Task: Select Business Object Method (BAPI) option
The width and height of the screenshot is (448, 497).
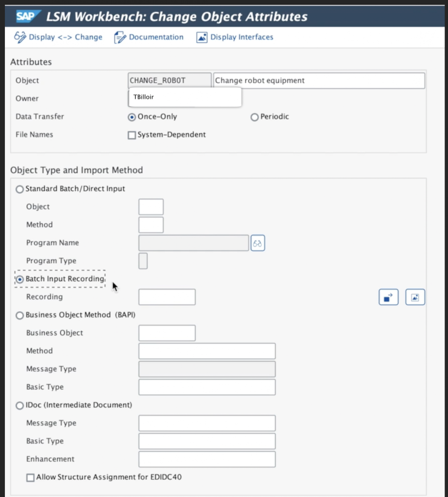Action: (x=20, y=315)
